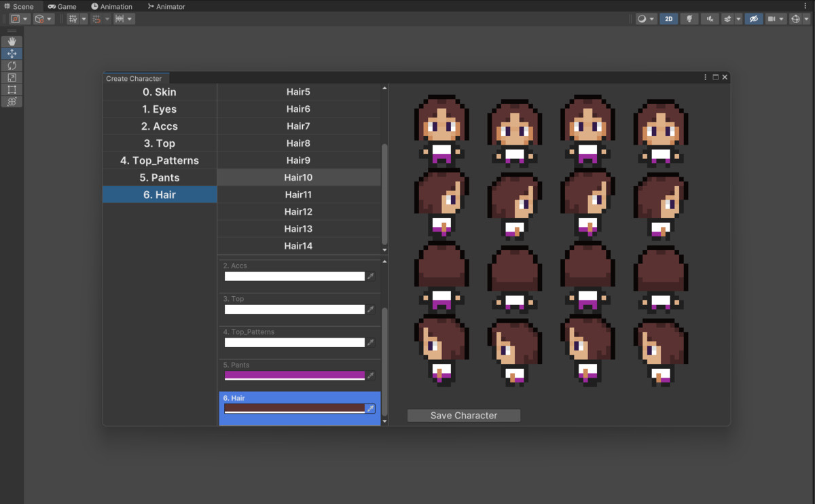Select the 1. Eyes category

click(x=160, y=109)
